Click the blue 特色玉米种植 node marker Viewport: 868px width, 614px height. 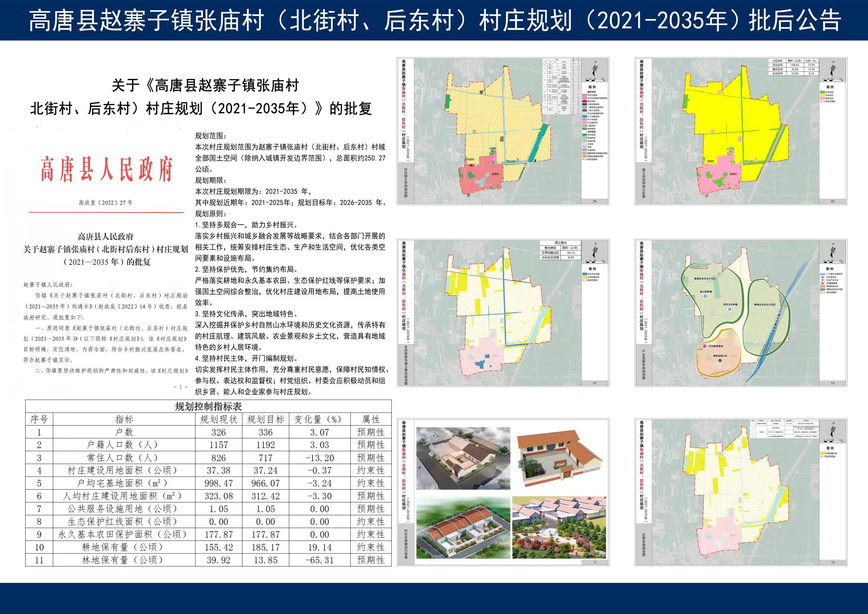pos(730,309)
